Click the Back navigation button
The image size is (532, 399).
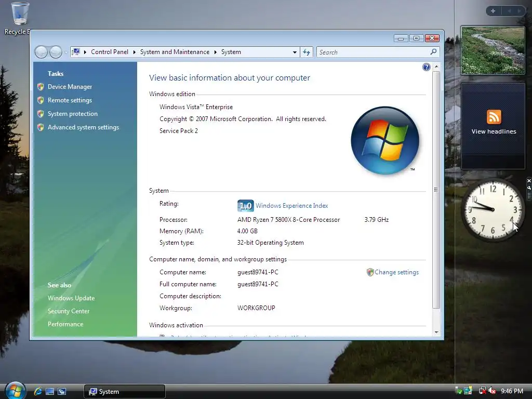pos(41,52)
